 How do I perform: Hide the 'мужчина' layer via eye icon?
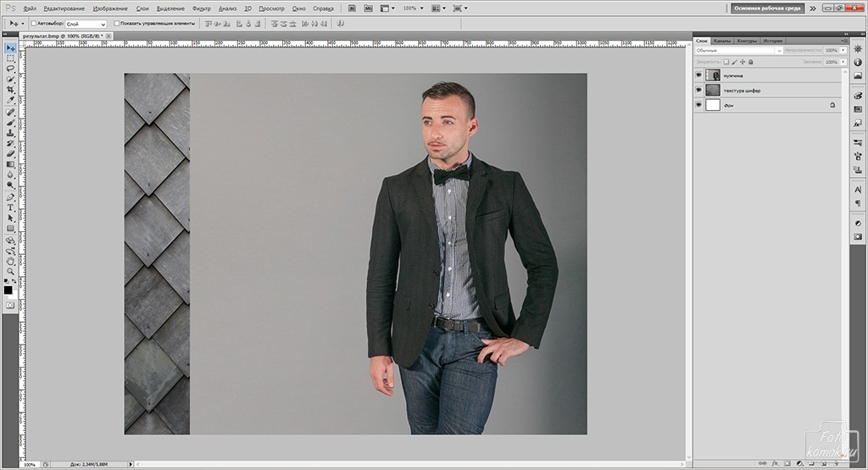click(x=698, y=75)
